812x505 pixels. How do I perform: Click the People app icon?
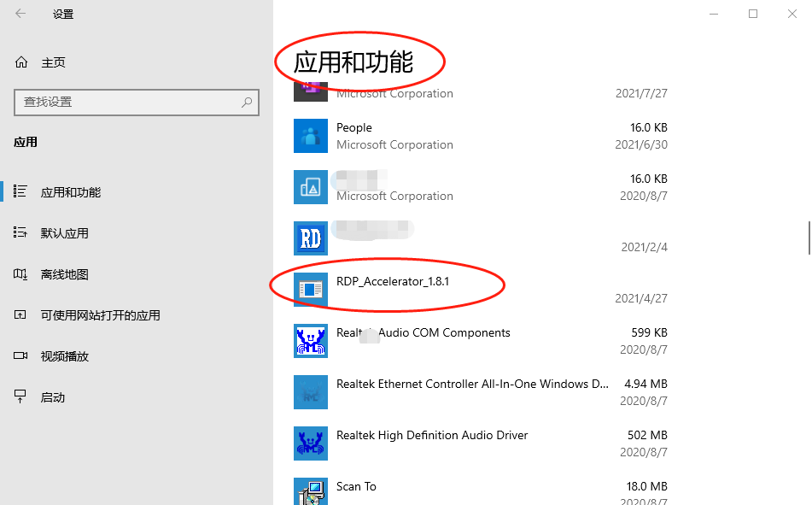point(311,136)
